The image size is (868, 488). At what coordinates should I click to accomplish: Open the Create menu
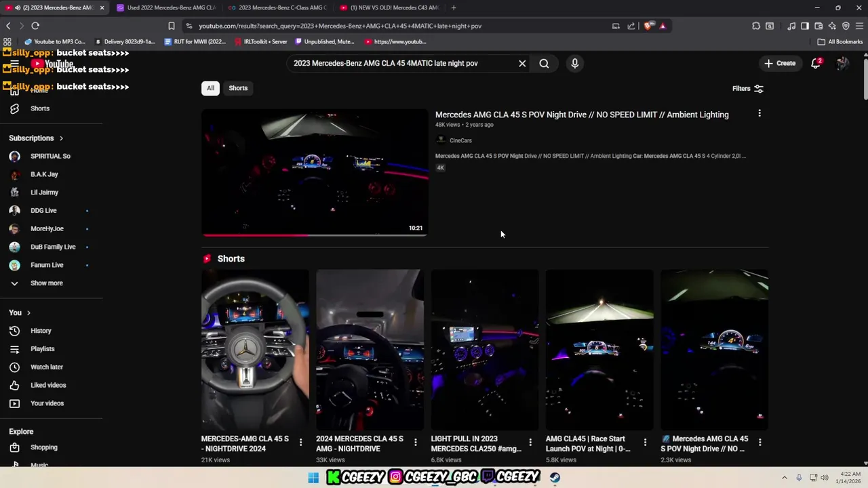[780, 63]
